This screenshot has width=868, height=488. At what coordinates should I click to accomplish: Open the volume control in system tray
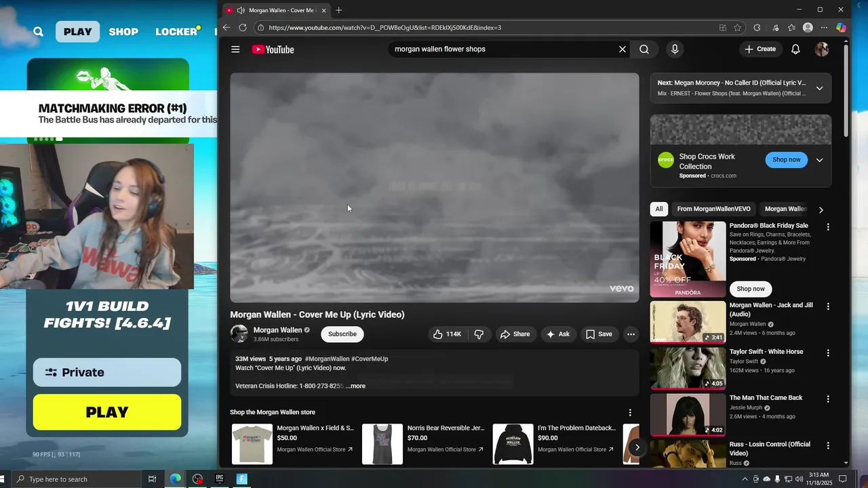click(x=800, y=479)
